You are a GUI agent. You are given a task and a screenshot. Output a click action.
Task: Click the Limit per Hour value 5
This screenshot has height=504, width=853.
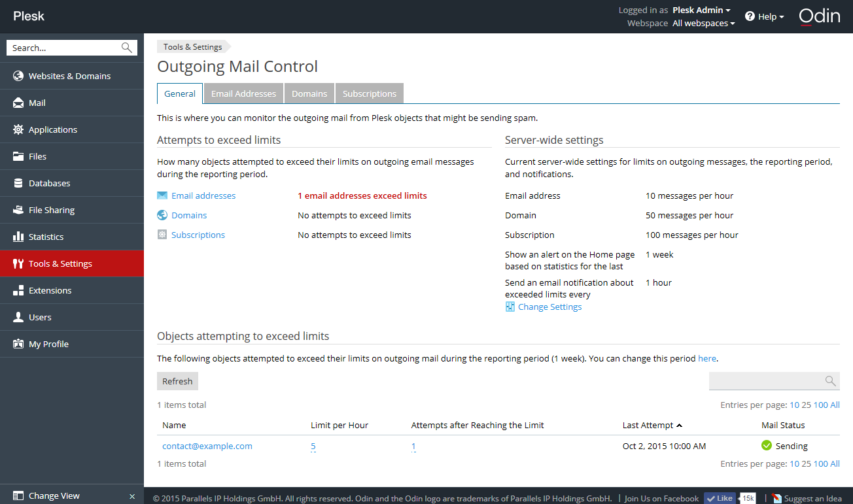pyautogui.click(x=313, y=446)
